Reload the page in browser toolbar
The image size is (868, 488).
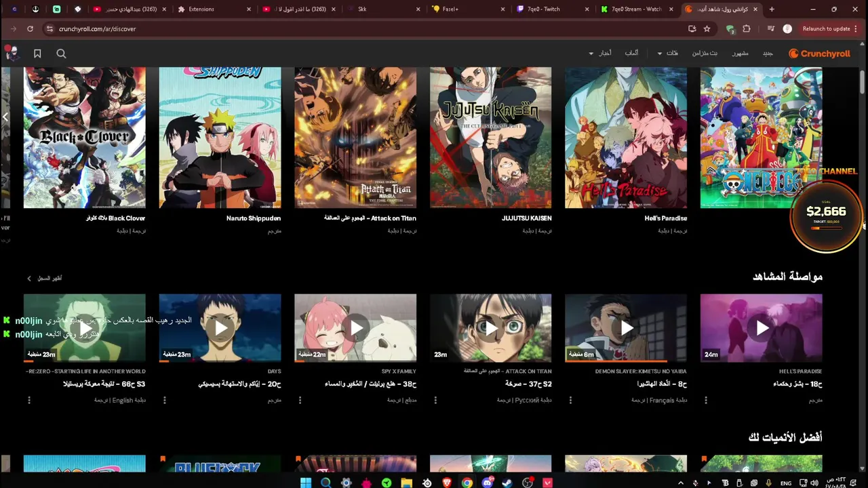click(30, 28)
